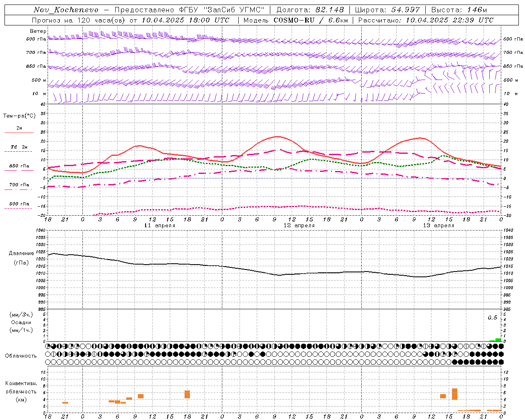Click the 'Облачность' cloud cover label
The width and height of the screenshot is (525, 420).
21,356
